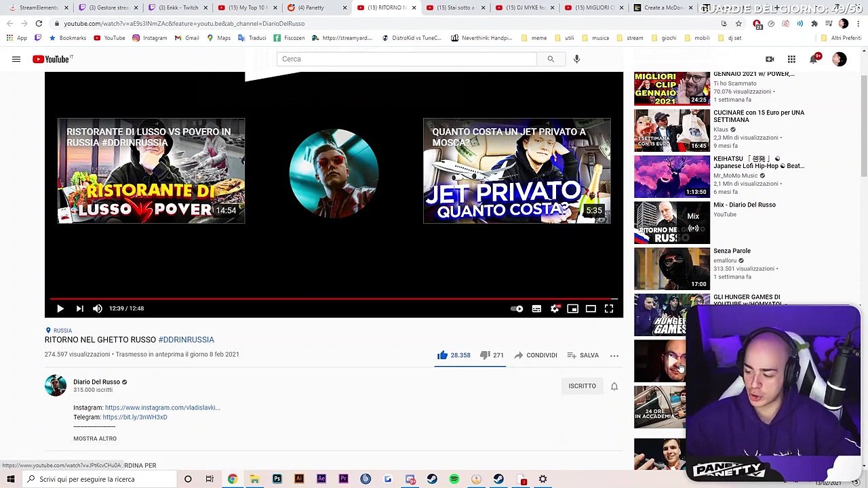Viewport: 868px width, 488px height.
Task: Bookmark this page with star icon
Action: [x=738, y=23]
